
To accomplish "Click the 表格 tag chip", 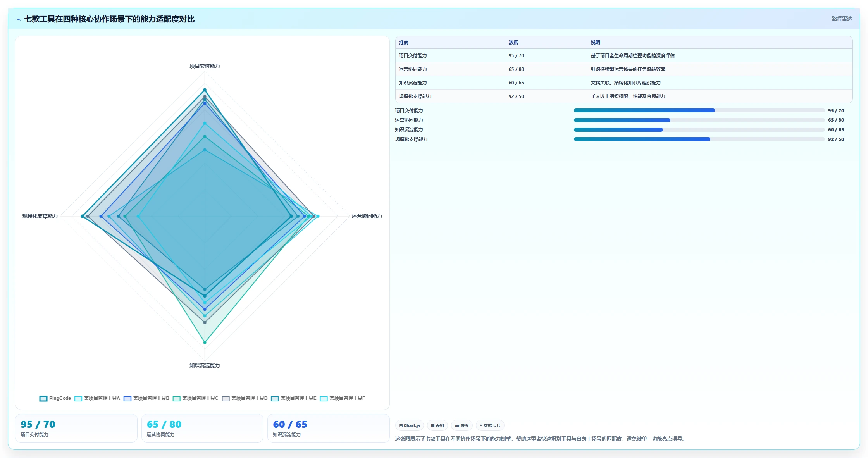I will click(x=437, y=425).
